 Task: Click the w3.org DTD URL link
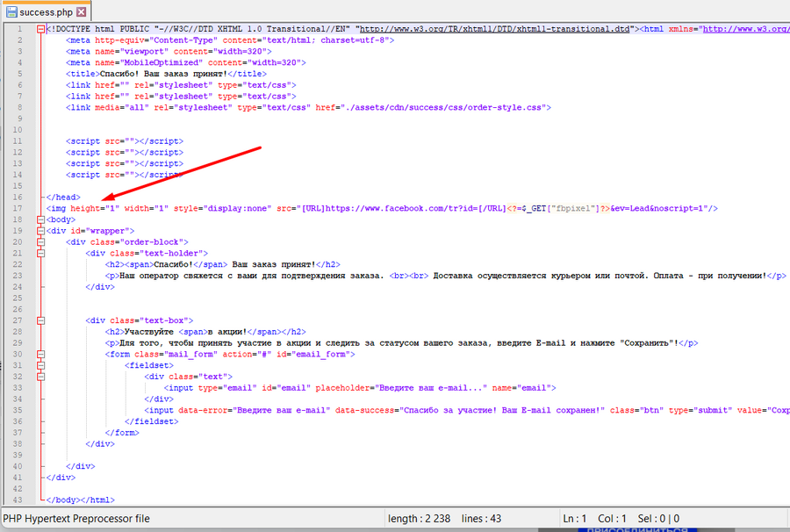point(497,29)
